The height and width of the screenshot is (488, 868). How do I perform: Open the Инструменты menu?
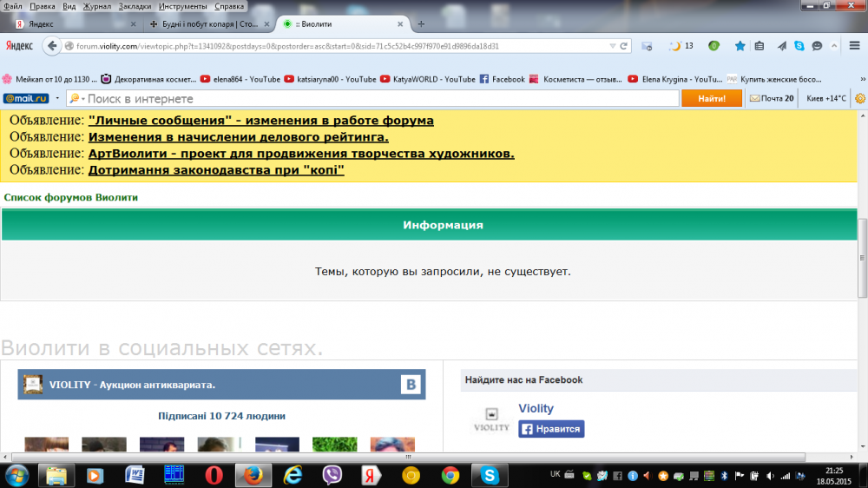coord(182,6)
